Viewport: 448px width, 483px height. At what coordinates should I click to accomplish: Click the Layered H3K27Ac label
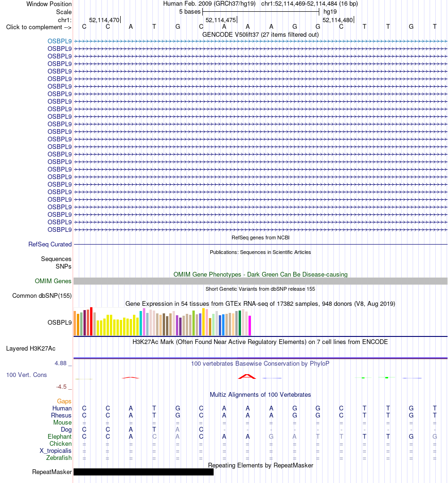31,348
